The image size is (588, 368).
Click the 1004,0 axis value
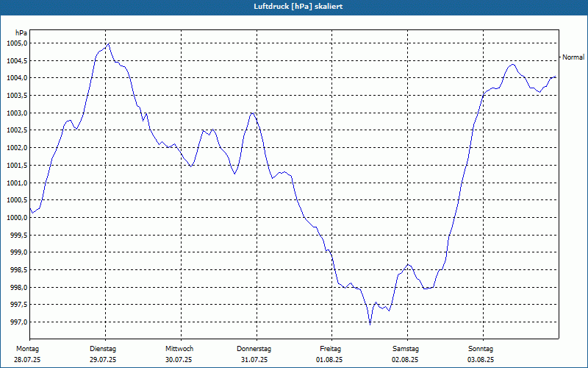coord(17,78)
